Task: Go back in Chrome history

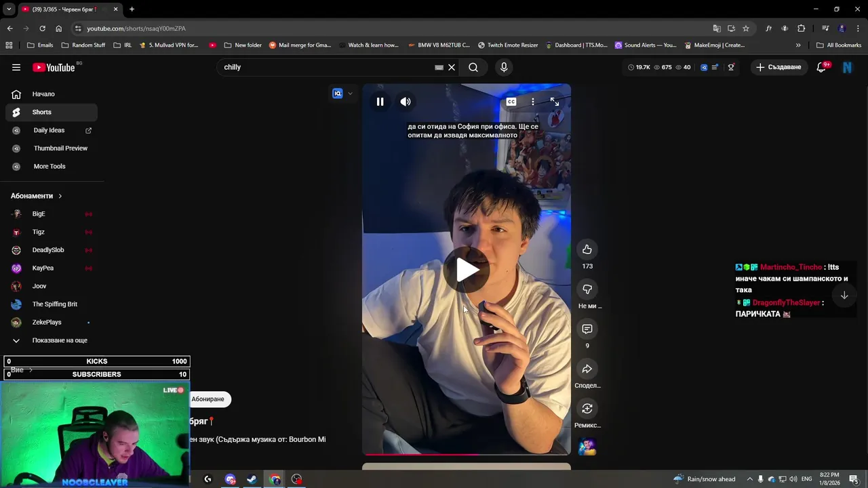Action: pyautogui.click(x=9, y=28)
